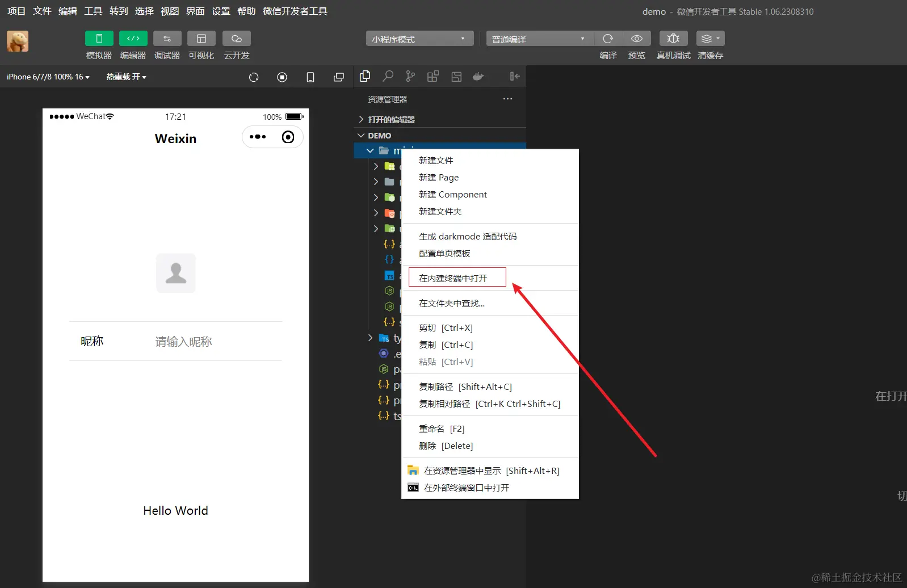Click the user avatar in the toolbar
This screenshot has width=907, height=588.
point(18,41)
